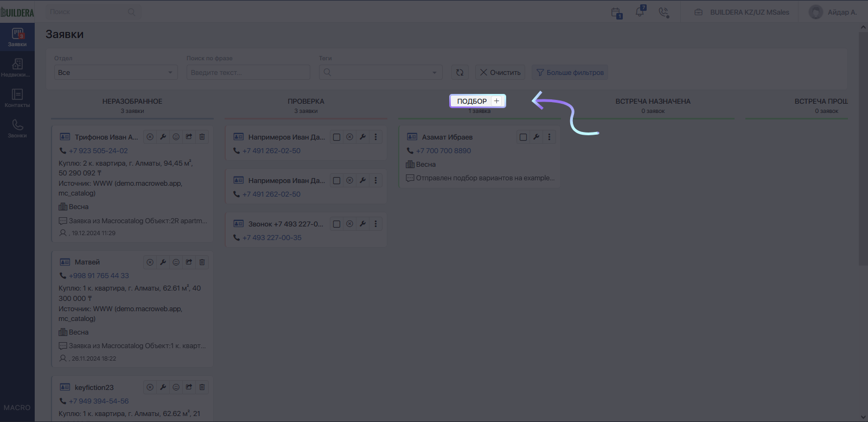The height and width of the screenshot is (422, 868).
Task: Click the phone calls icon in top bar
Action: [x=664, y=12]
